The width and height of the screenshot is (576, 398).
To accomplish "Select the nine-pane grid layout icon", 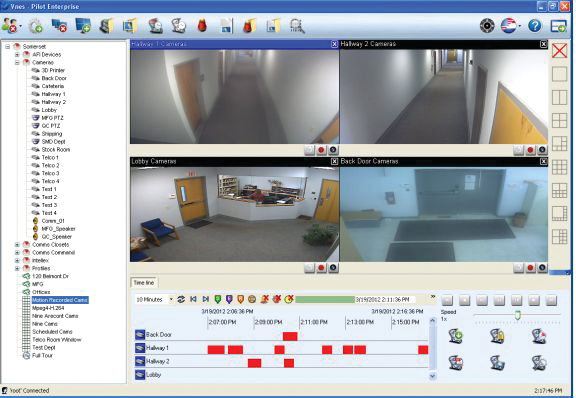I will 559,167.
